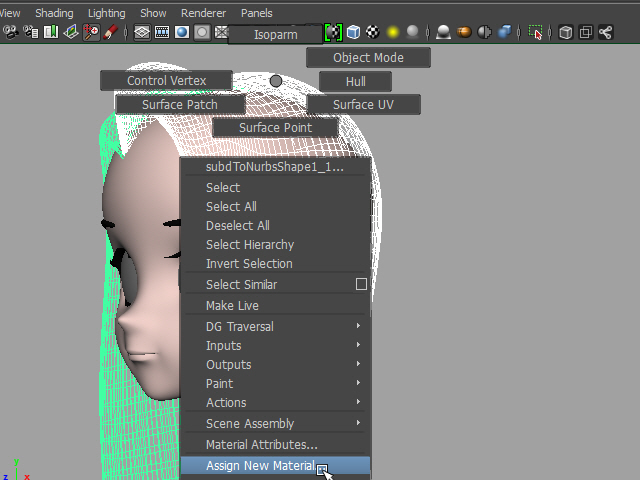Enable smooth shade all blue cube icon
This screenshot has height=480, width=640.
click(x=353, y=32)
